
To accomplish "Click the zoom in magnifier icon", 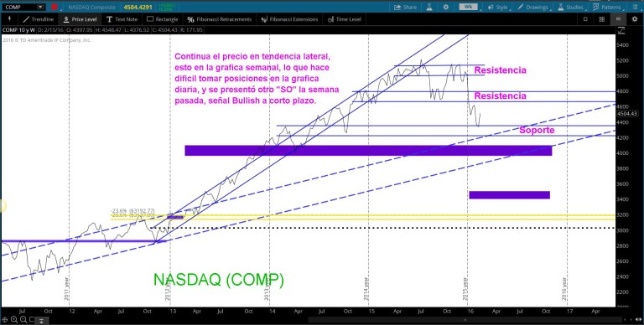I will coord(14,319).
